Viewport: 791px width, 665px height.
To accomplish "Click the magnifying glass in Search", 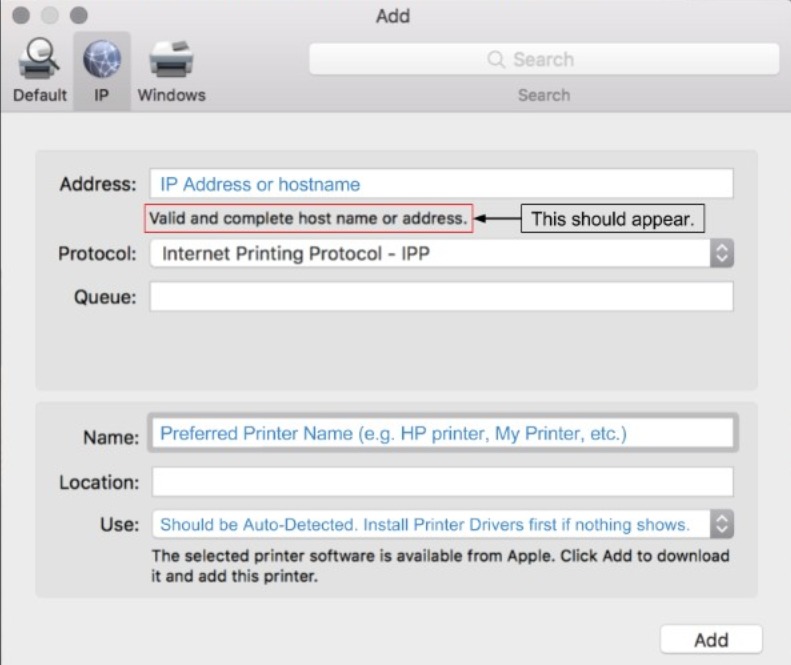I will tap(496, 60).
